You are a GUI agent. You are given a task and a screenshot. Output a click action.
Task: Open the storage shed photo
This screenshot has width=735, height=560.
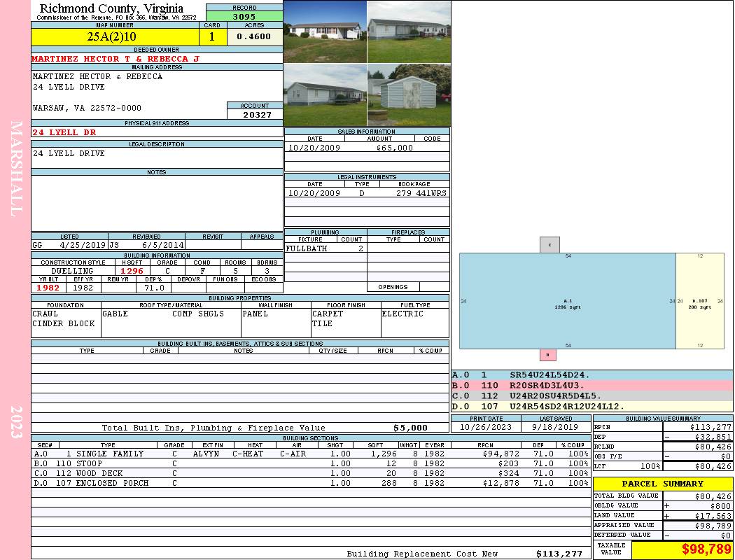[409, 95]
